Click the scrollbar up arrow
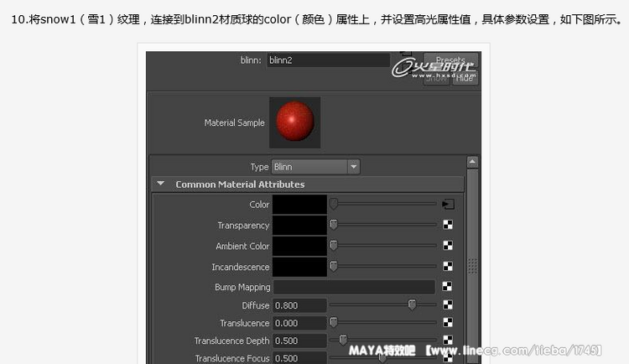 pos(472,162)
